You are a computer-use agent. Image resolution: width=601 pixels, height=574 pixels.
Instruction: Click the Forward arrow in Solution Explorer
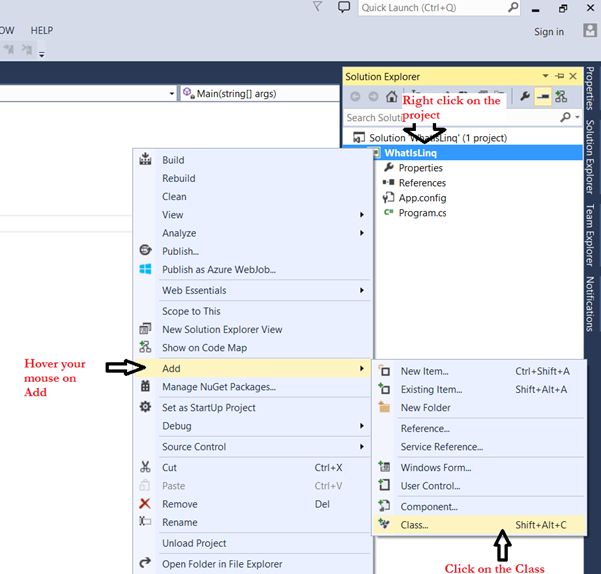pos(373,97)
